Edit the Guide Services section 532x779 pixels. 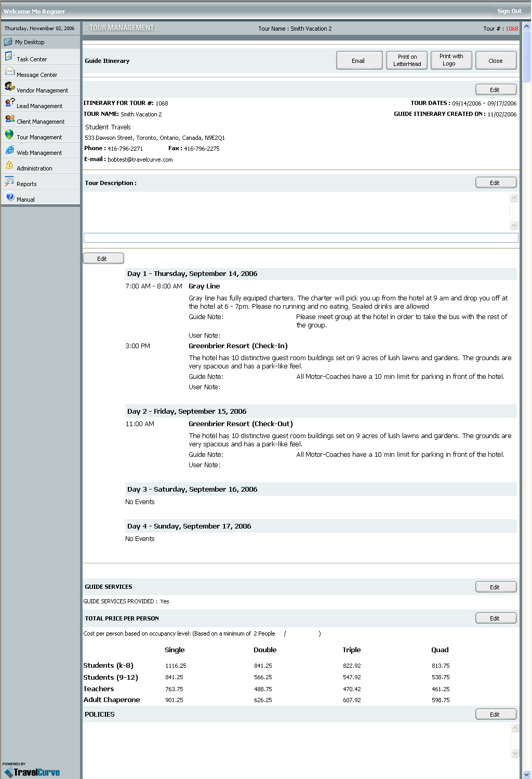point(496,587)
